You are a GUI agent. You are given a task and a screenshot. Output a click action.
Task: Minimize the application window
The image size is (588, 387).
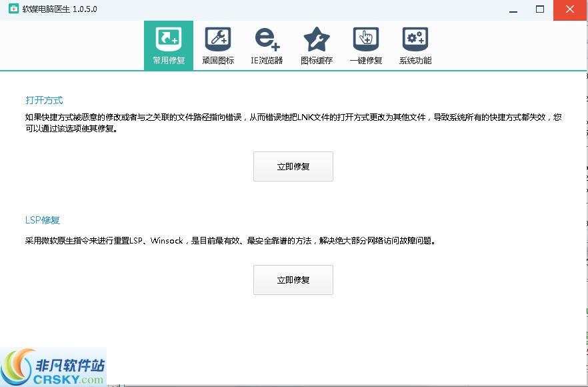(514, 10)
